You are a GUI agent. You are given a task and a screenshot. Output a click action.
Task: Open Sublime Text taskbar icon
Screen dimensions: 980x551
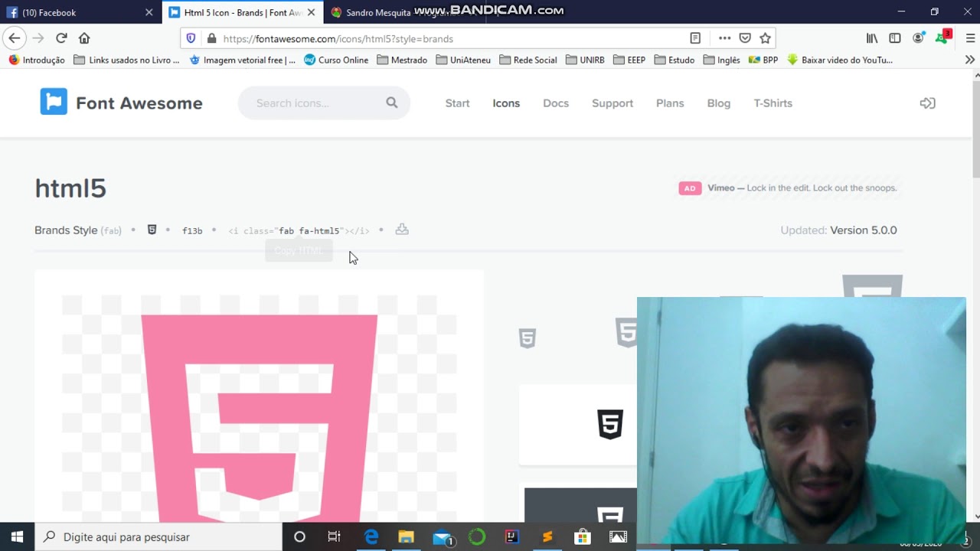click(547, 537)
